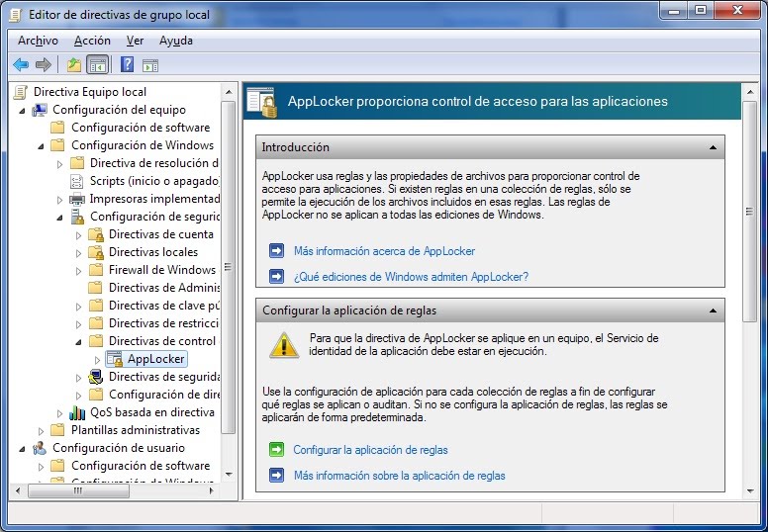This screenshot has width=768, height=532.
Task: Open Más información sobre la aplicación de reglas
Action: coord(399,476)
